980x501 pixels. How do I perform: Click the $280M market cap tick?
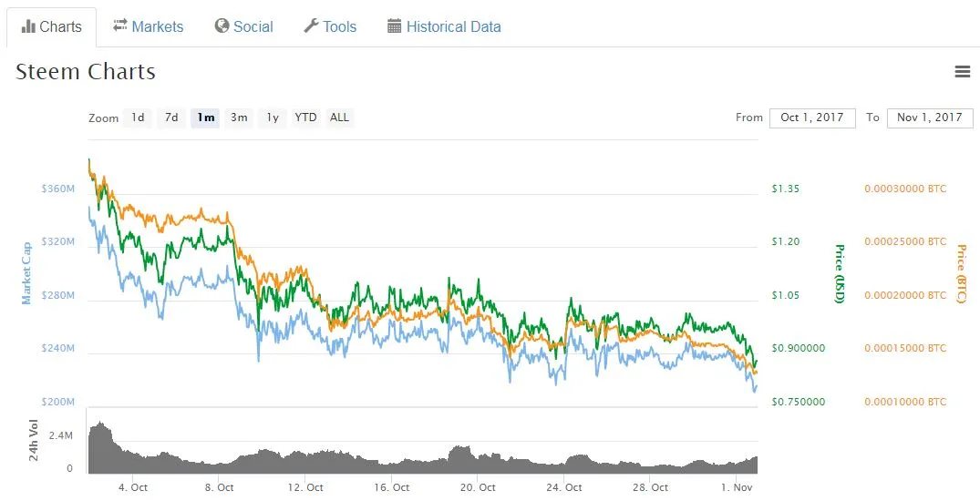[58, 295]
